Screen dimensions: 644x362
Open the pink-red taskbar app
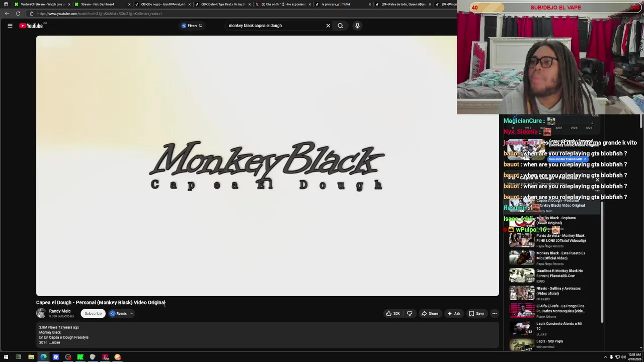tap(105, 357)
